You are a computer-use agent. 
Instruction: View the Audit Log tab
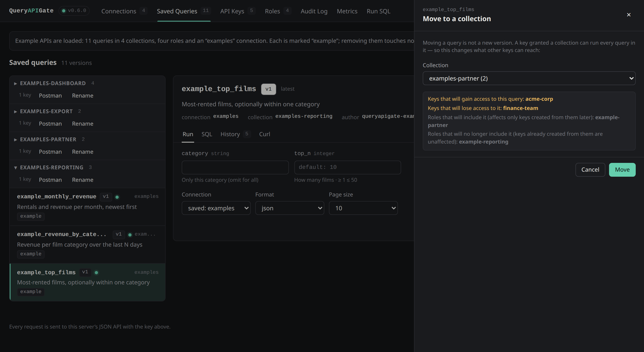314,11
